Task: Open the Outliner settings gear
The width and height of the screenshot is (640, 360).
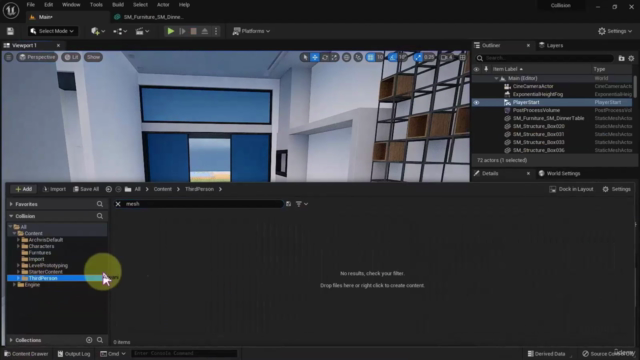Action: 631,58
